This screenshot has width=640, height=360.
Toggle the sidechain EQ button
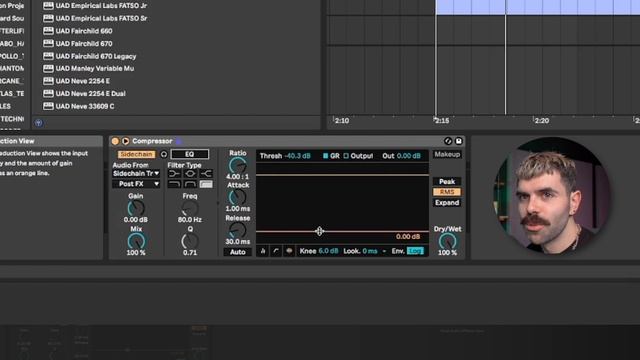point(190,154)
